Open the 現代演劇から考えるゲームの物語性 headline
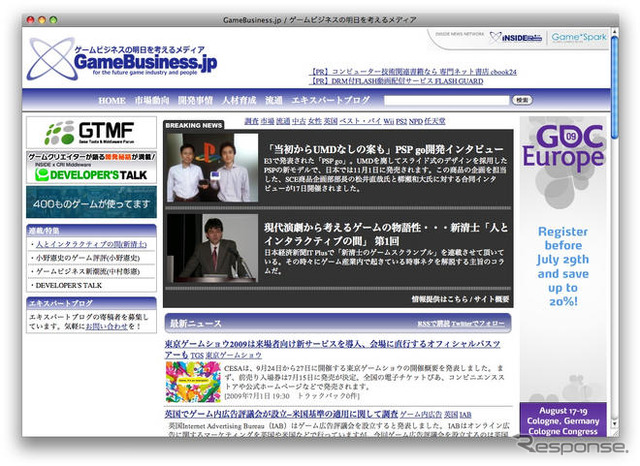Viewport: 640px width, 466px height. 386,234
